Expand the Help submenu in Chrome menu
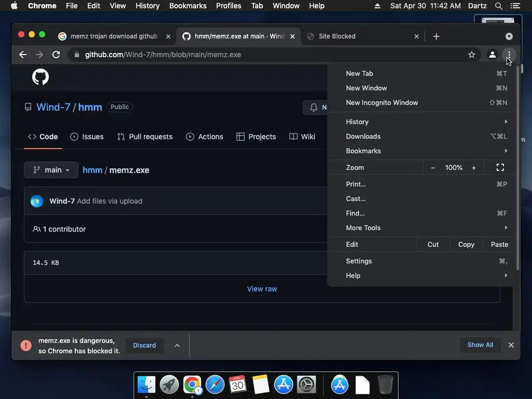The width and height of the screenshot is (532, 399). [x=422, y=275]
